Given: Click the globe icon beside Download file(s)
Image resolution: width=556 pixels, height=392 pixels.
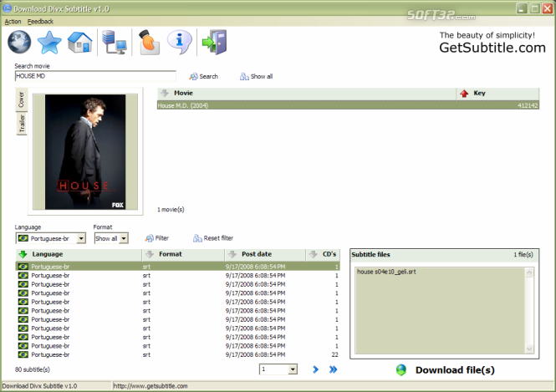Looking at the screenshot, I should 401,370.
